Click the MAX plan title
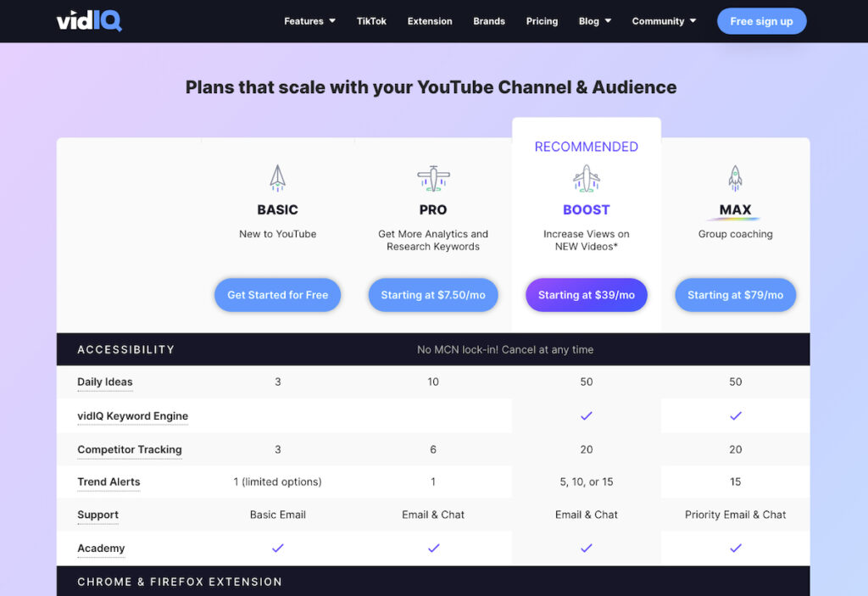The image size is (868, 596). click(x=735, y=210)
